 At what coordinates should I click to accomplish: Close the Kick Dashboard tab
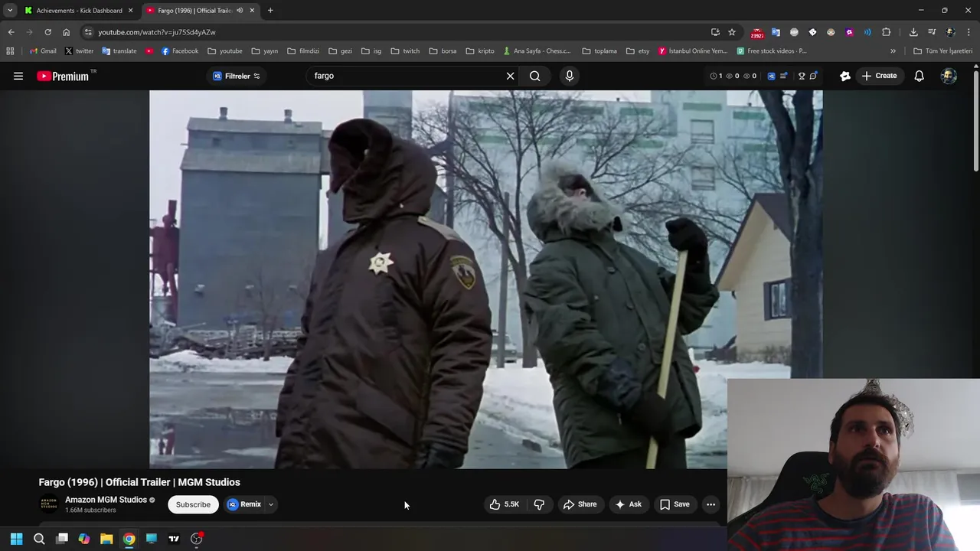point(130,11)
